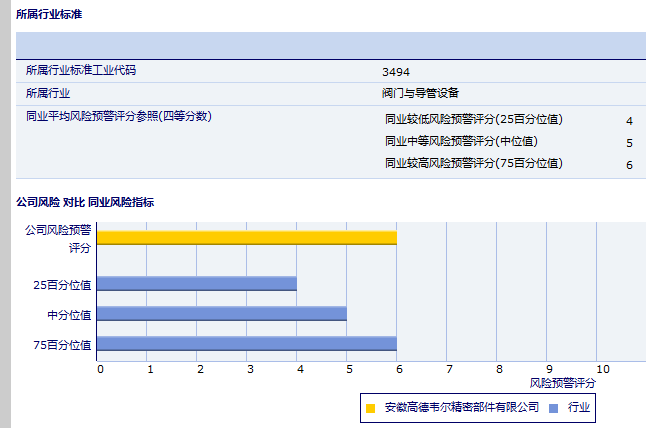The height and width of the screenshot is (428, 660).
Task: Click the 行业 legend label
Action: click(579, 408)
